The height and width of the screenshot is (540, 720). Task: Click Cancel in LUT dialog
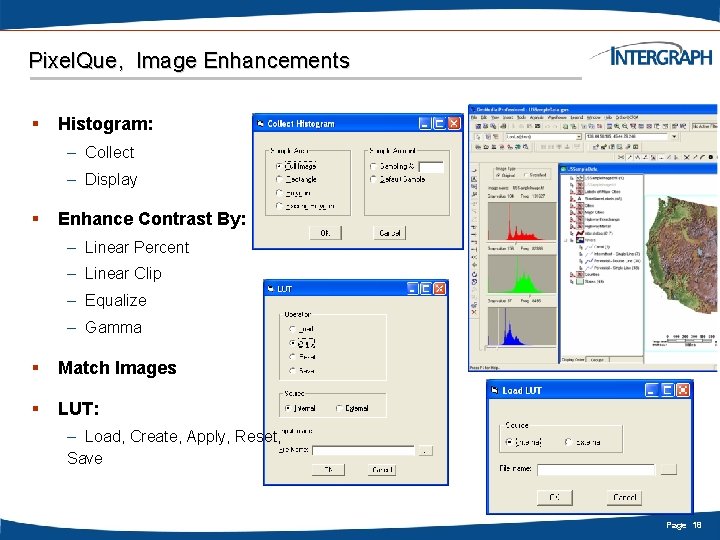click(x=382, y=469)
